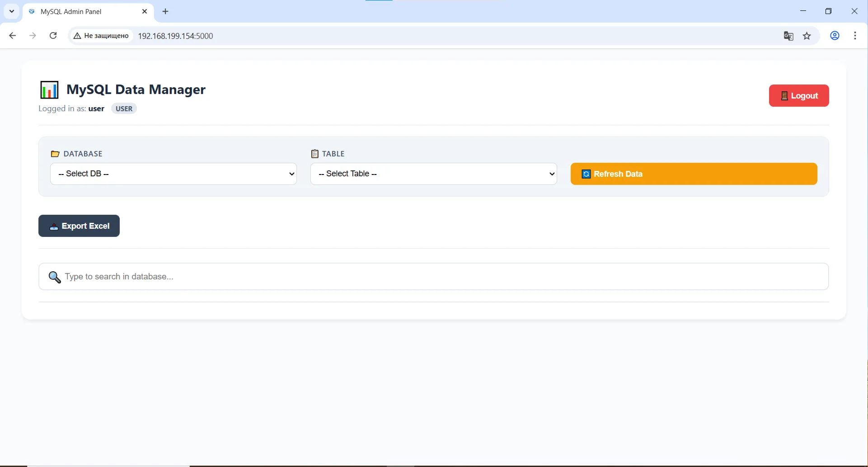Click the Export Excel button
The image size is (868, 467).
[79, 226]
